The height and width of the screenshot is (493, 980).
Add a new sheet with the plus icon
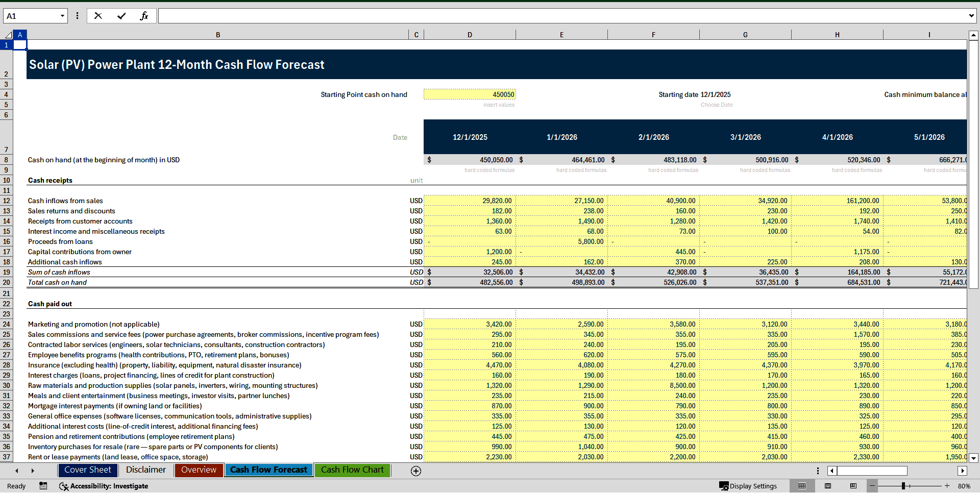(x=416, y=471)
